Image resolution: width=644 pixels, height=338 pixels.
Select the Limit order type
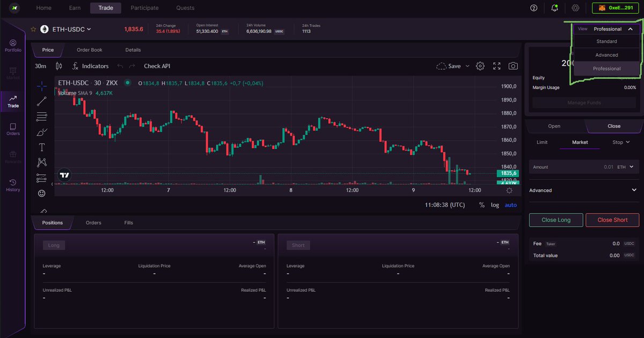pyautogui.click(x=542, y=142)
